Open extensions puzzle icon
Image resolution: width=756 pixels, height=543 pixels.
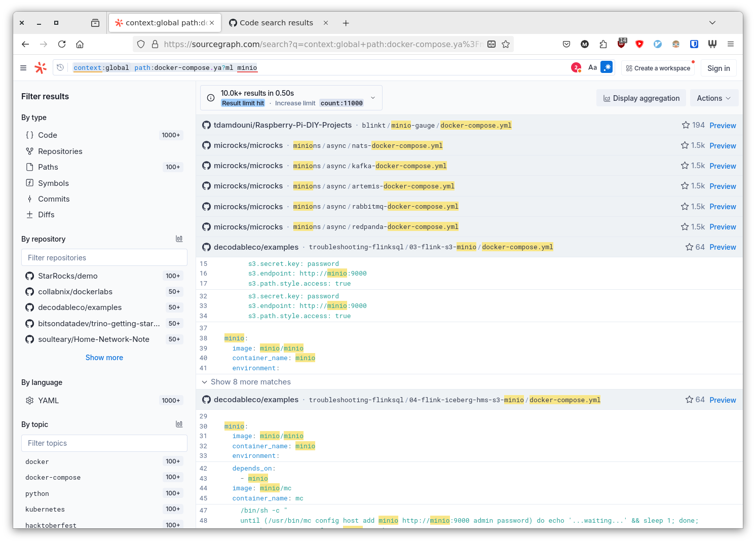click(603, 44)
